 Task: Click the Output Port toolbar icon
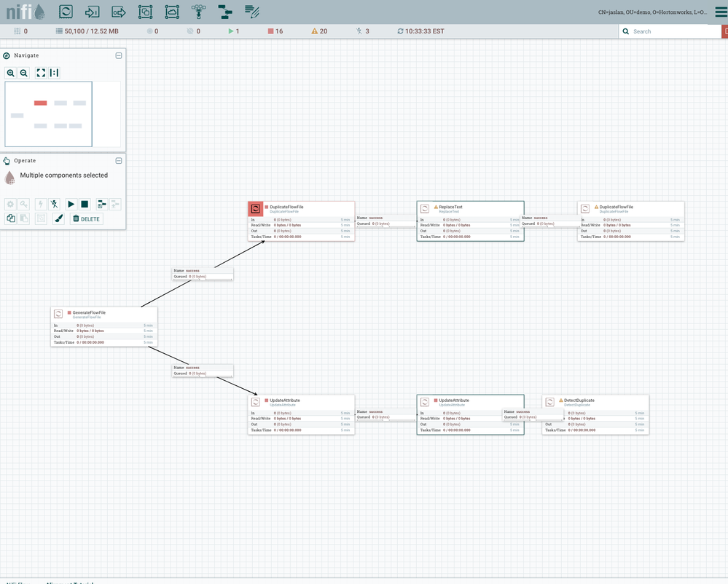coord(119,12)
